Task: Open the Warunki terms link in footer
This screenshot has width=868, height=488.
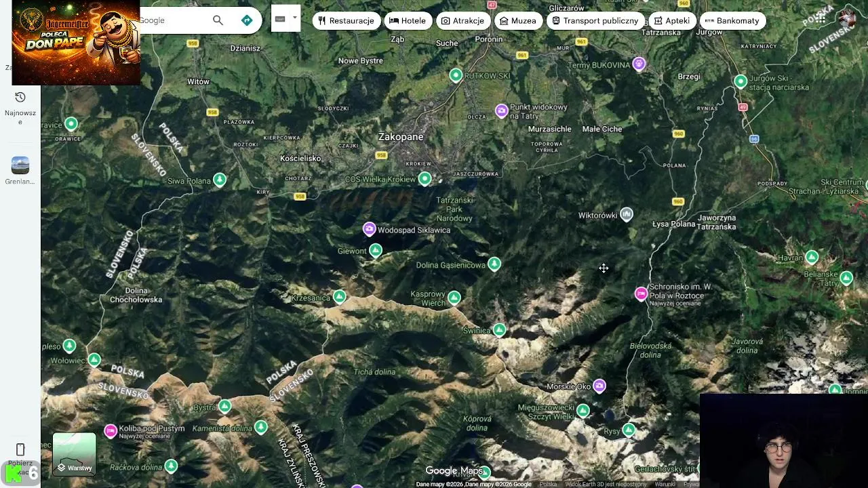Action: [x=665, y=484]
